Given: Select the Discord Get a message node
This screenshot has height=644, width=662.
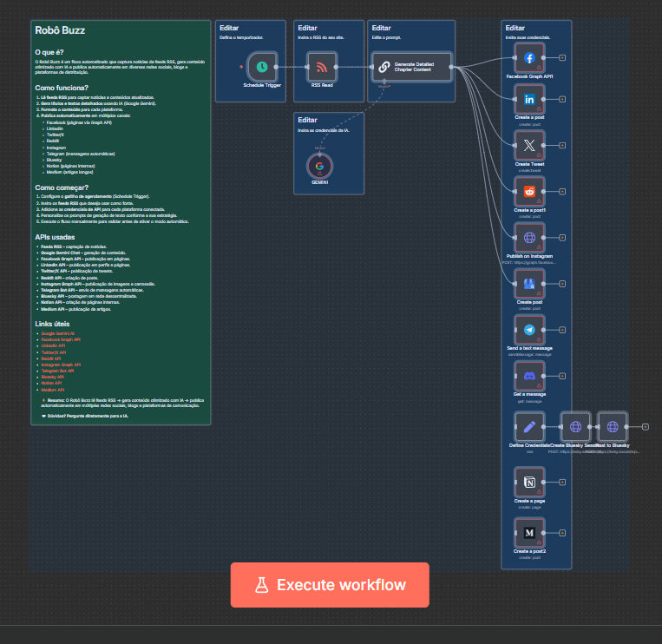Looking at the screenshot, I should point(529,376).
